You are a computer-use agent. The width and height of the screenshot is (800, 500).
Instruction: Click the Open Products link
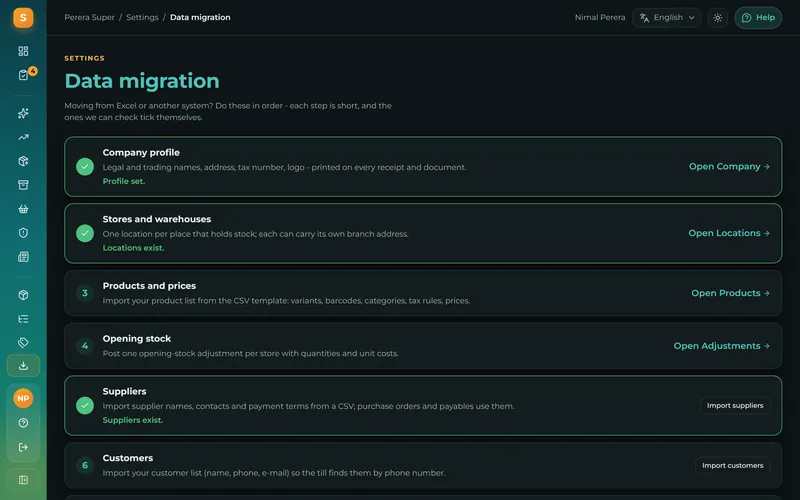tap(731, 293)
